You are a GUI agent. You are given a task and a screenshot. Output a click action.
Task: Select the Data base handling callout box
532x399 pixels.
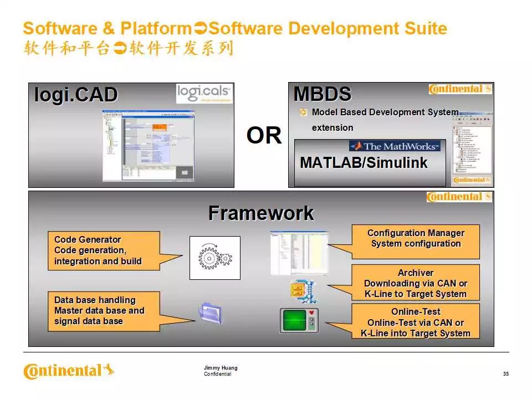103,310
